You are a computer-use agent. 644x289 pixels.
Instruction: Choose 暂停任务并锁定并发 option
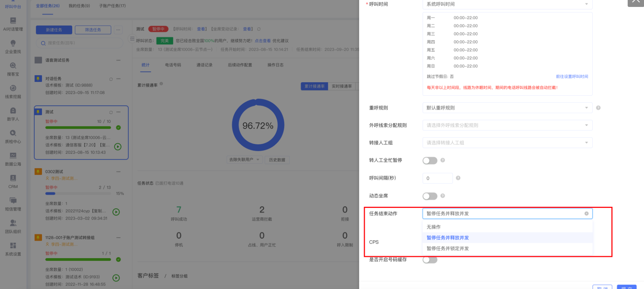pos(448,248)
